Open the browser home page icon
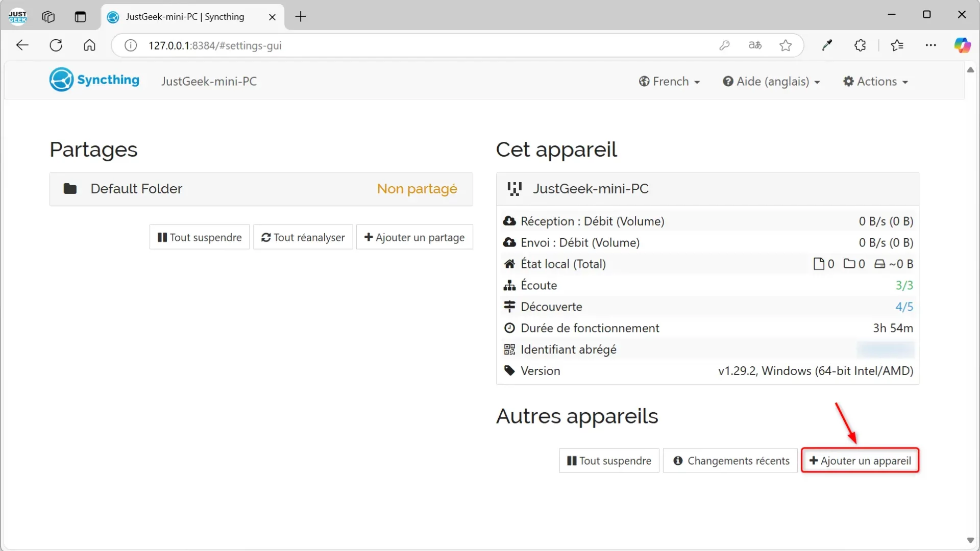This screenshot has height=551, width=980. tap(89, 45)
